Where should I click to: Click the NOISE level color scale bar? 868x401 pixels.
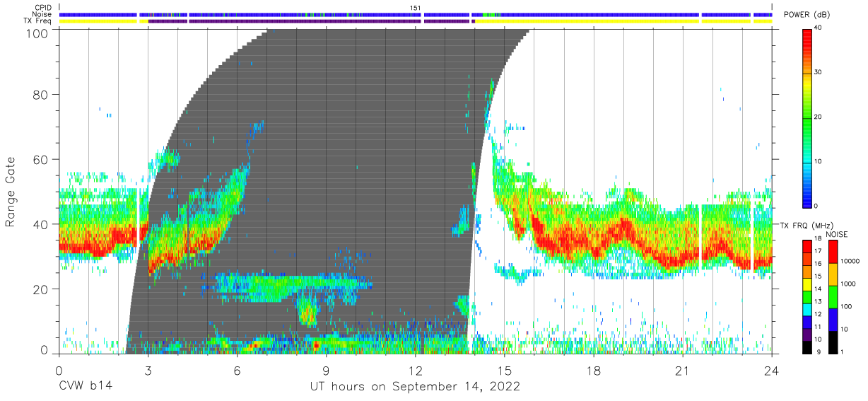point(835,296)
